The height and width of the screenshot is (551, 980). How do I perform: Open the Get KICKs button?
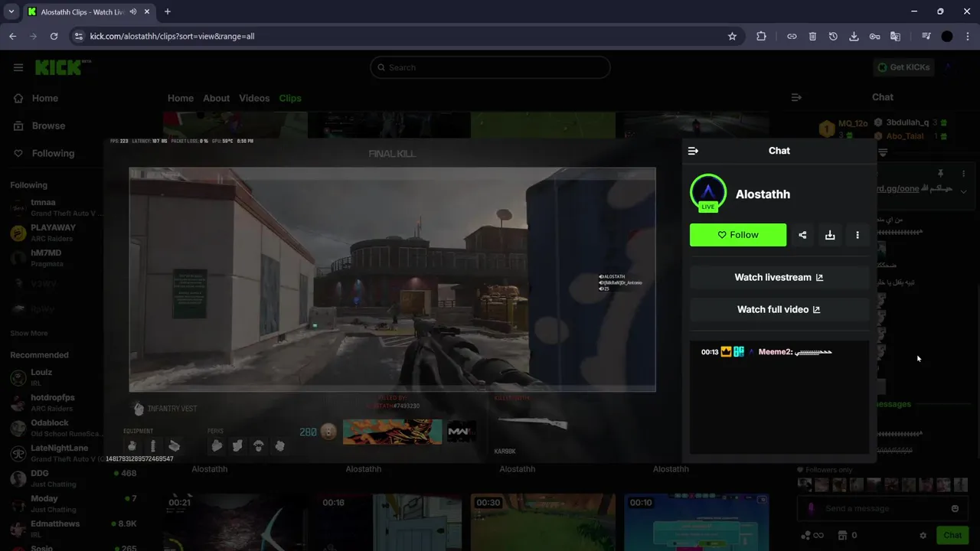[903, 67]
